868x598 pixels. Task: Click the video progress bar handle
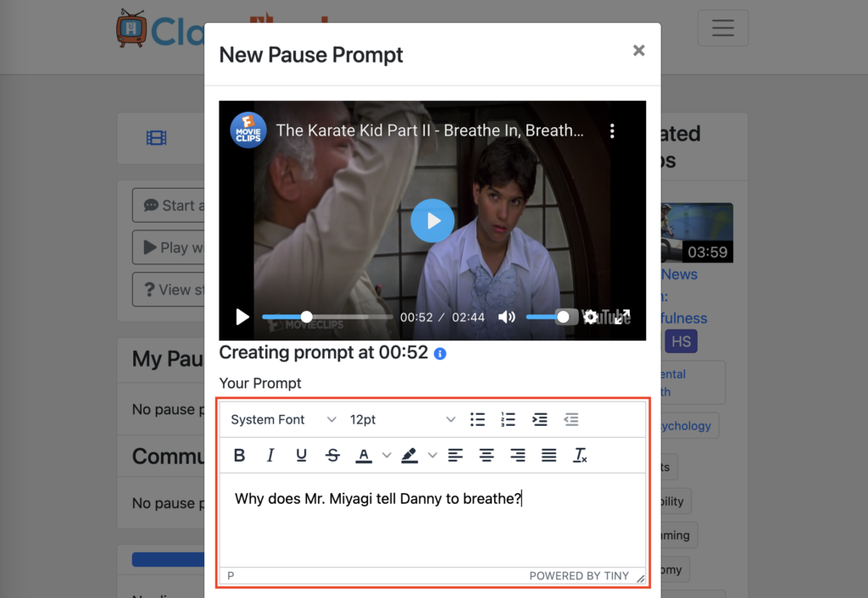306,317
